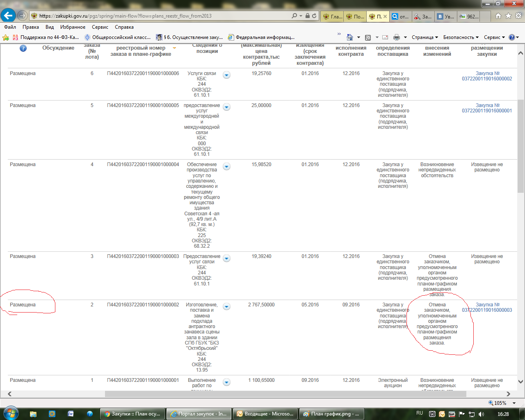Refresh the page with the reload icon

pyautogui.click(x=314, y=16)
